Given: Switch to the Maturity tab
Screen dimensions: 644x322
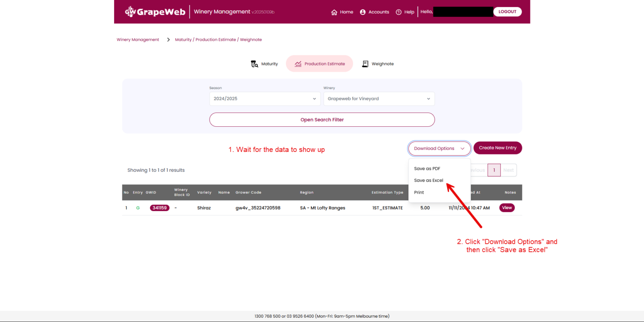Looking at the screenshot, I should 265,64.
